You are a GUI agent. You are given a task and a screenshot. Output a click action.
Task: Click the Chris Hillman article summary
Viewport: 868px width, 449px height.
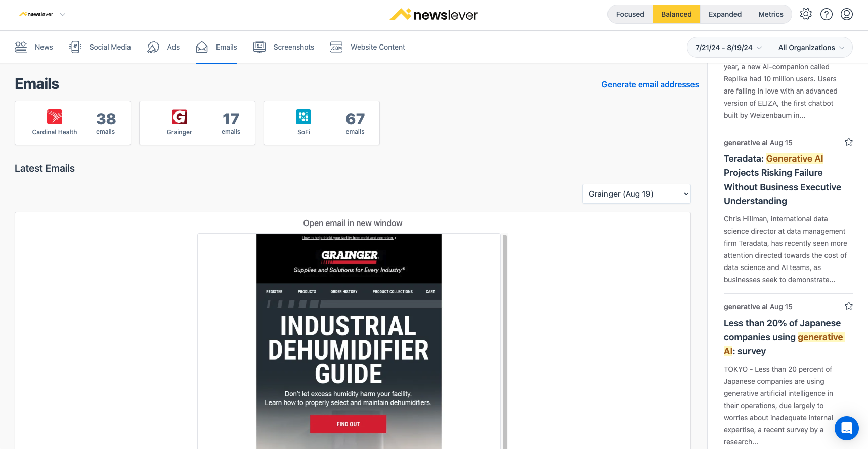tap(785, 249)
